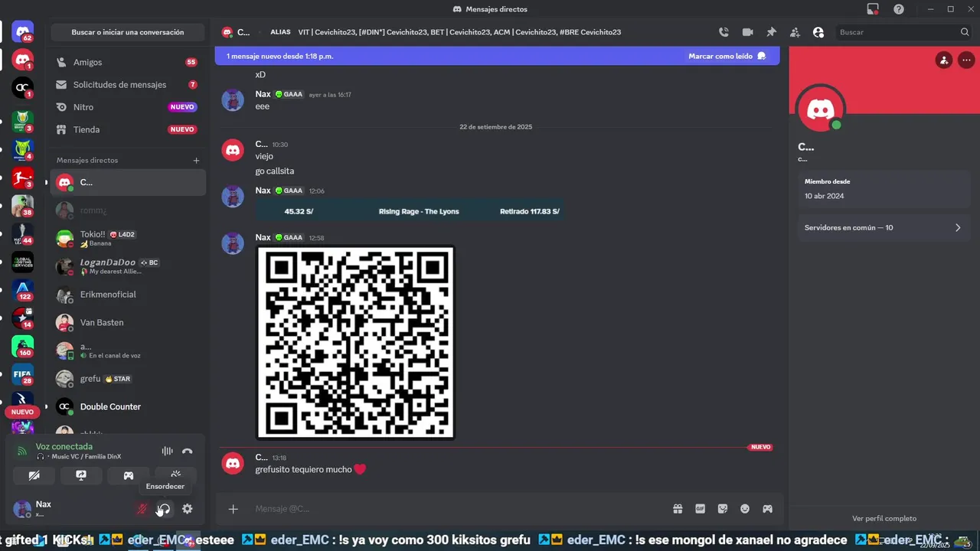Viewport: 980px width, 551px height.
Task: Share your screen button
Action: 81,475
